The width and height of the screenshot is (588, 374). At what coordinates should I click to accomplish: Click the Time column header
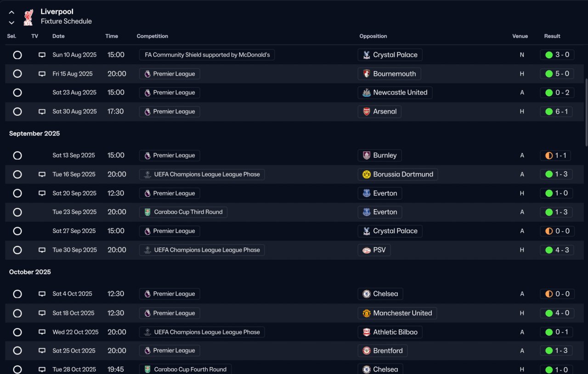(x=112, y=36)
